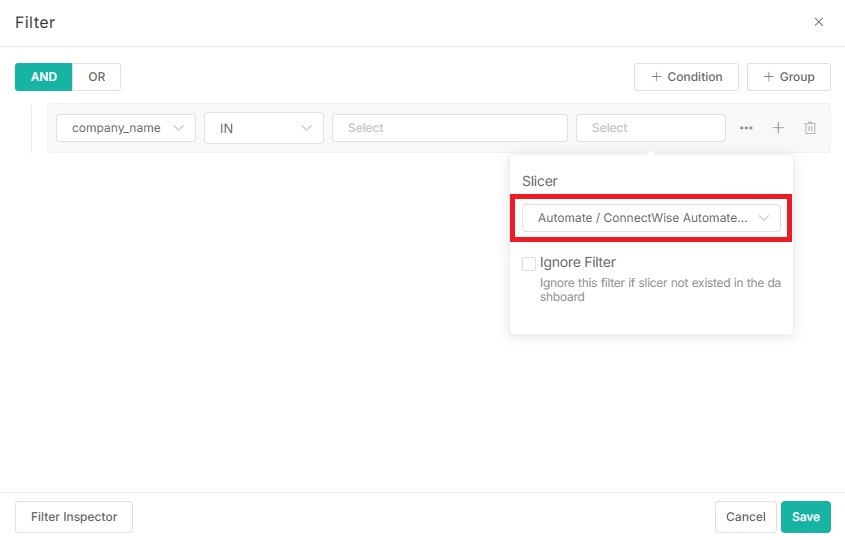
Task: Click the second narrower Select field
Action: tap(650, 128)
